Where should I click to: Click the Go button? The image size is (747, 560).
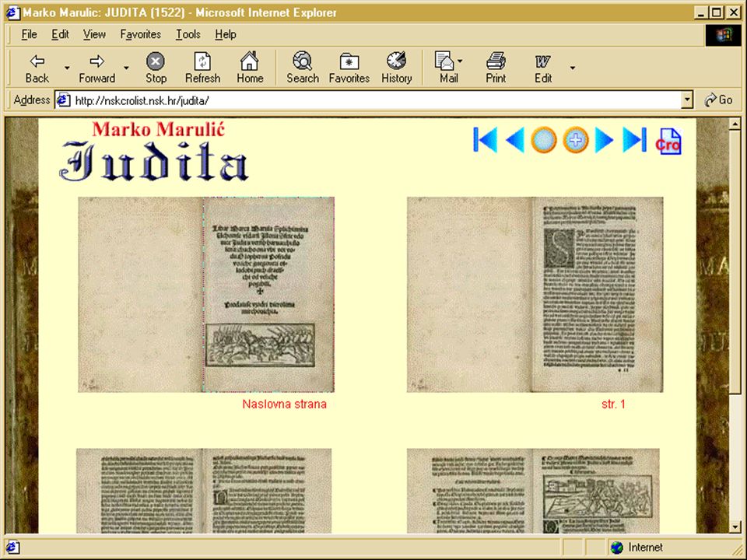pyautogui.click(x=718, y=100)
